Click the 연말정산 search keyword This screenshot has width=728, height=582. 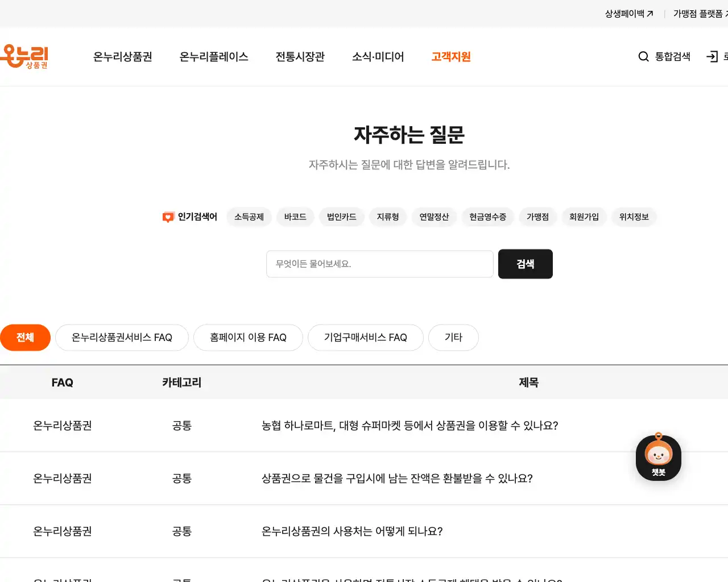coord(434,217)
